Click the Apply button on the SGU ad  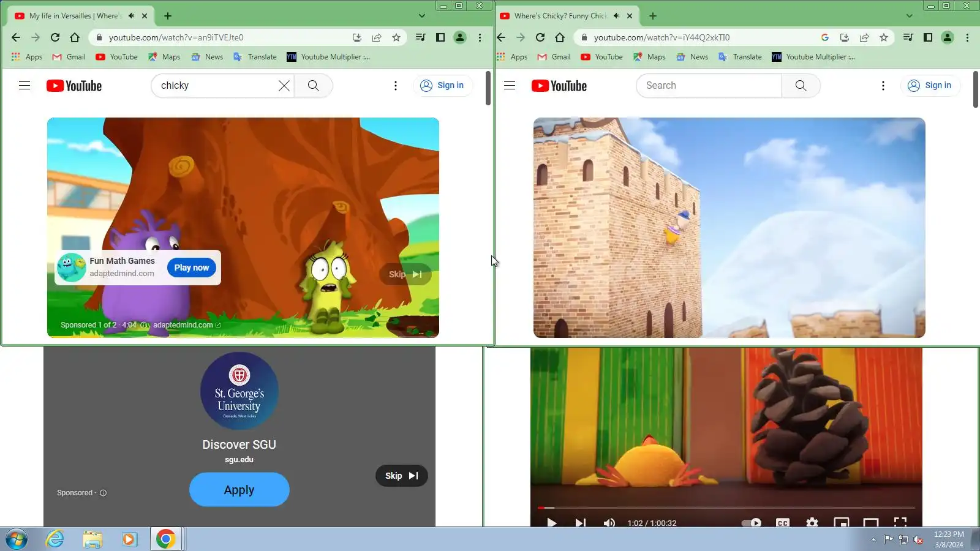(x=239, y=490)
